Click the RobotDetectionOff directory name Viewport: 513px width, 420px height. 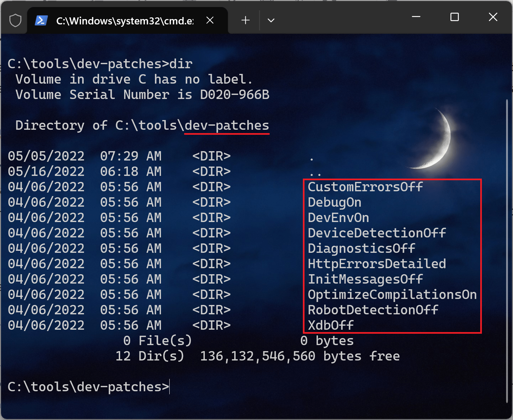(x=373, y=310)
